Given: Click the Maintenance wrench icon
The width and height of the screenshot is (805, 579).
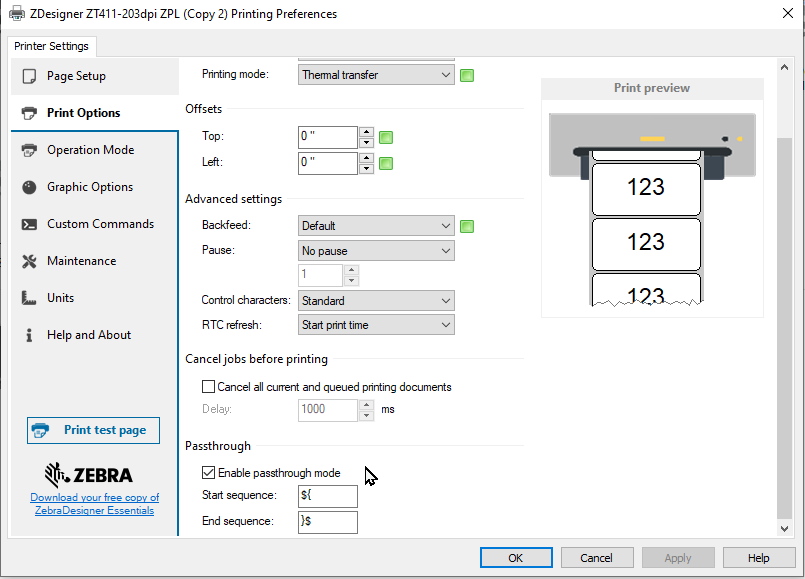Looking at the screenshot, I should 29,261.
